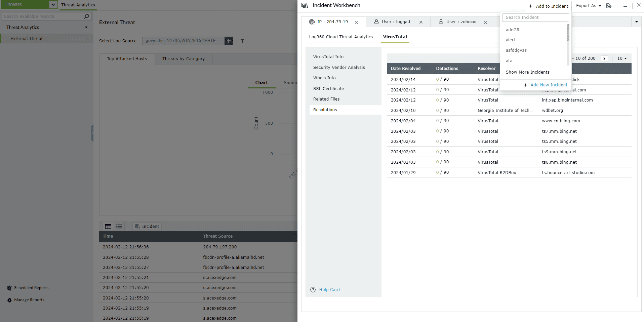The height and width of the screenshot is (322, 644).
Task: Open the filter funnel icon beside log source
Action: tap(242, 41)
